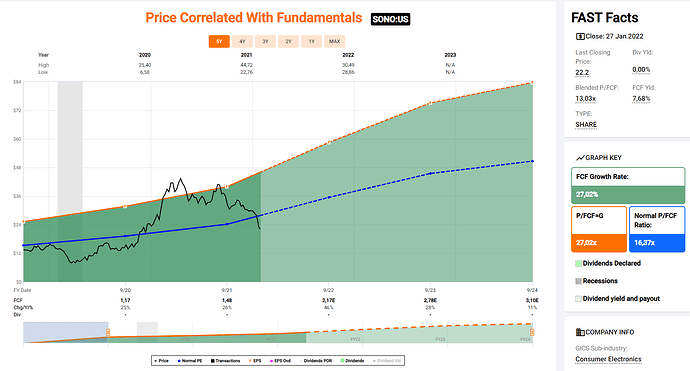Click the Graph Key trend-line icon
Image resolution: width=690 pixels, height=371 pixels.
[x=580, y=158]
